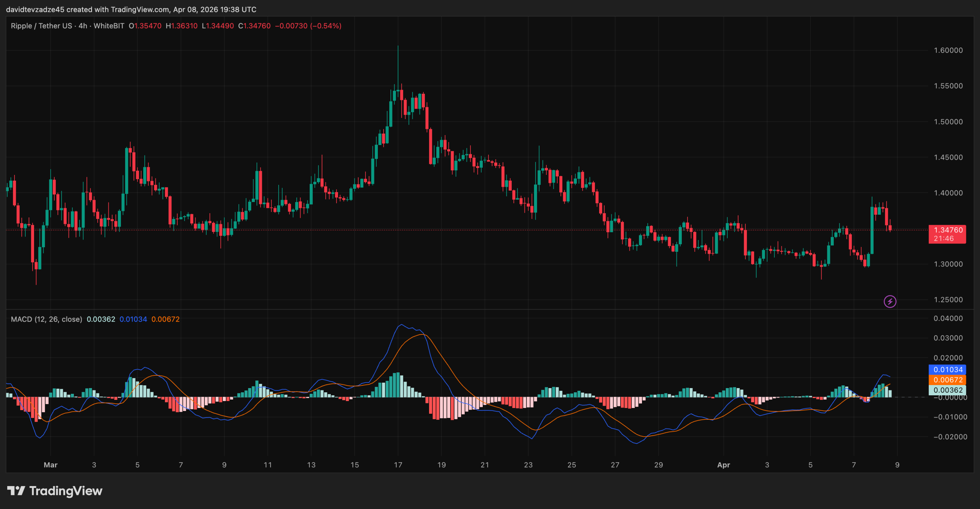This screenshot has height=509, width=980.
Task: Click the Mar label on time axis
Action: [x=51, y=465]
